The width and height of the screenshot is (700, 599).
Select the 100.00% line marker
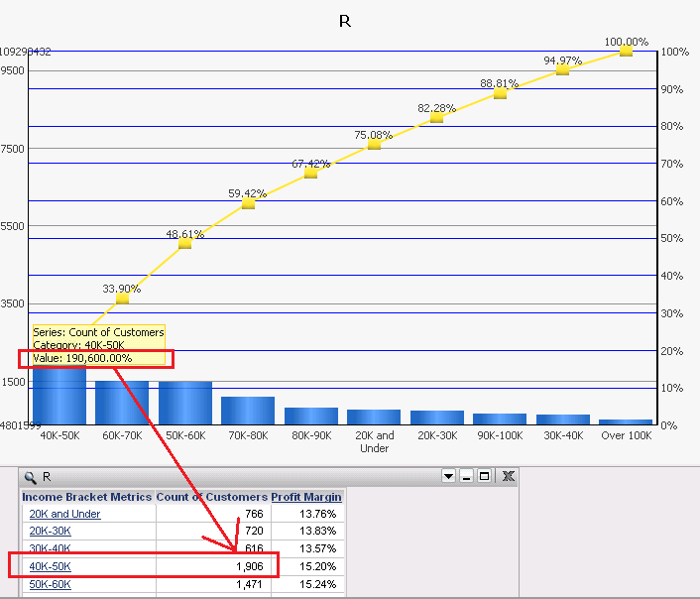[626, 52]
